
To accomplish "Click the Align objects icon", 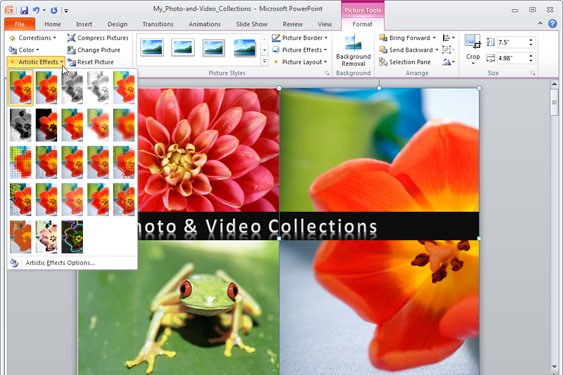I will point(448,38).
